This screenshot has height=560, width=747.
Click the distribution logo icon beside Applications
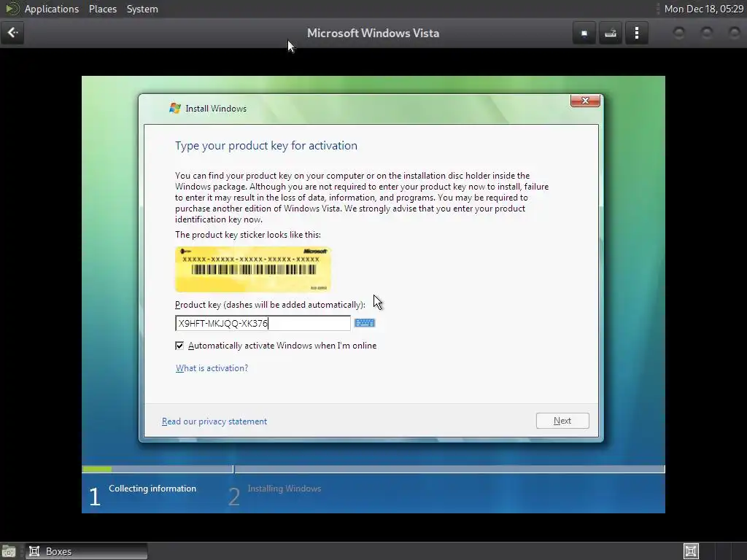[x=12, y=9]
